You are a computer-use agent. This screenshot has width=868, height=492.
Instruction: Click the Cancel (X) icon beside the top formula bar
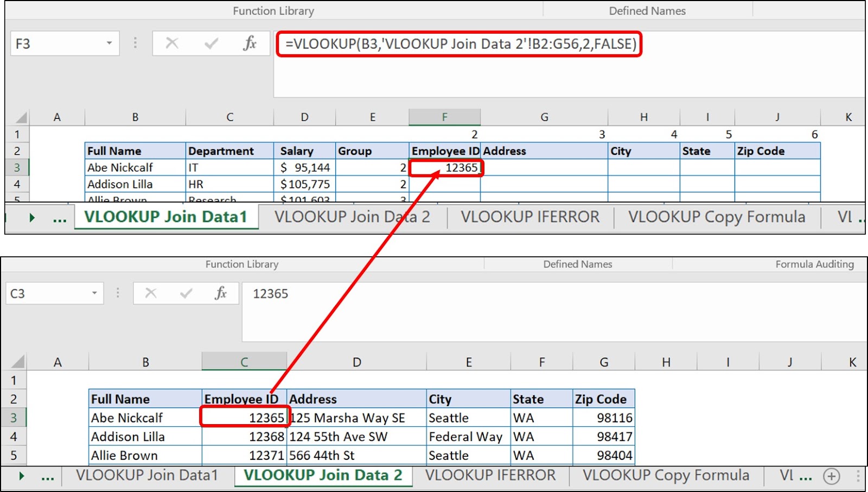(172, 43)
